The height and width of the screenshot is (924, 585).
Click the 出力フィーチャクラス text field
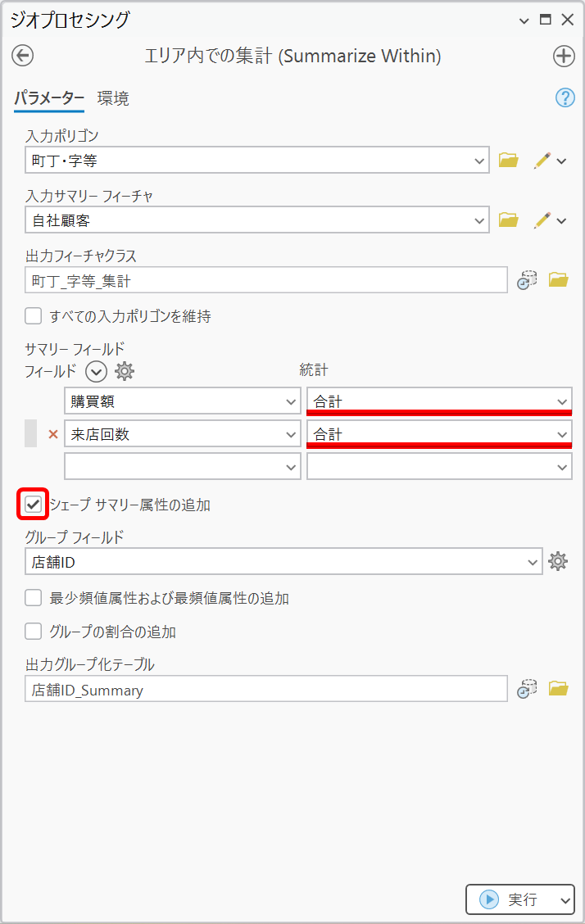[x=266, y=280]
